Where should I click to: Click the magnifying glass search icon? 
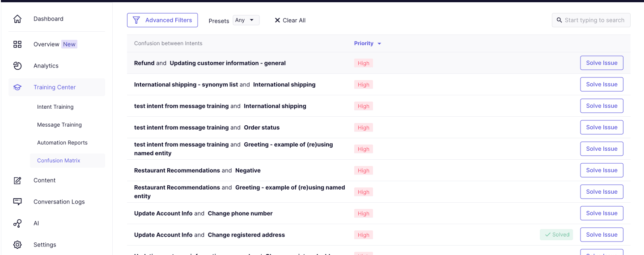point(559,20)
